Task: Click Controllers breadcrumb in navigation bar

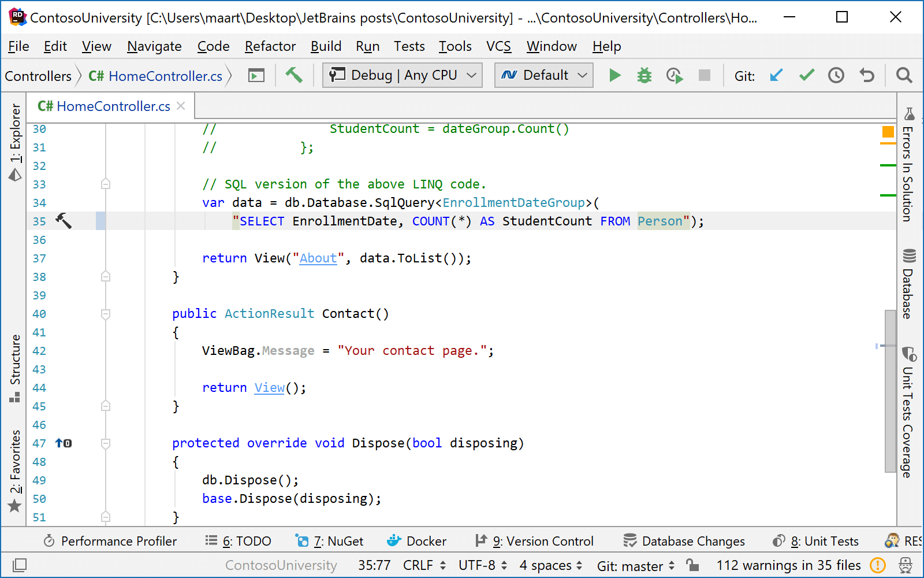Action: pyautogui.click(x=38, y=76)
